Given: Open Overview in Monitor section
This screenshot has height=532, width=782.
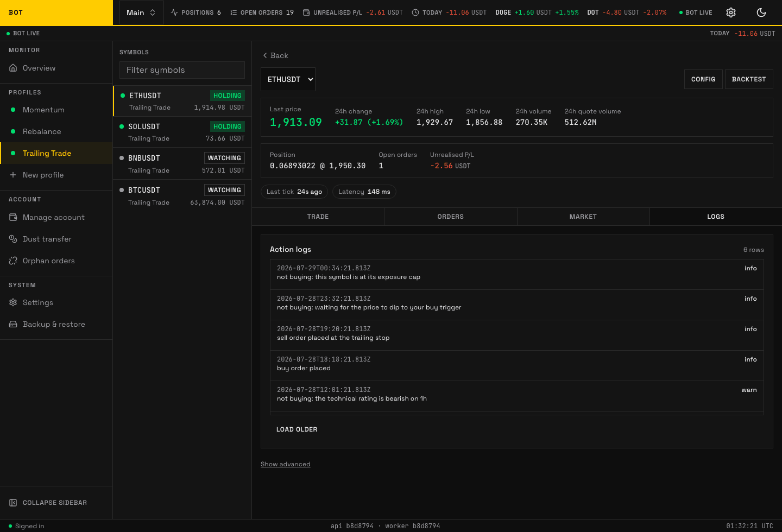Looking at the screenshot, I should tap(56, 68).
